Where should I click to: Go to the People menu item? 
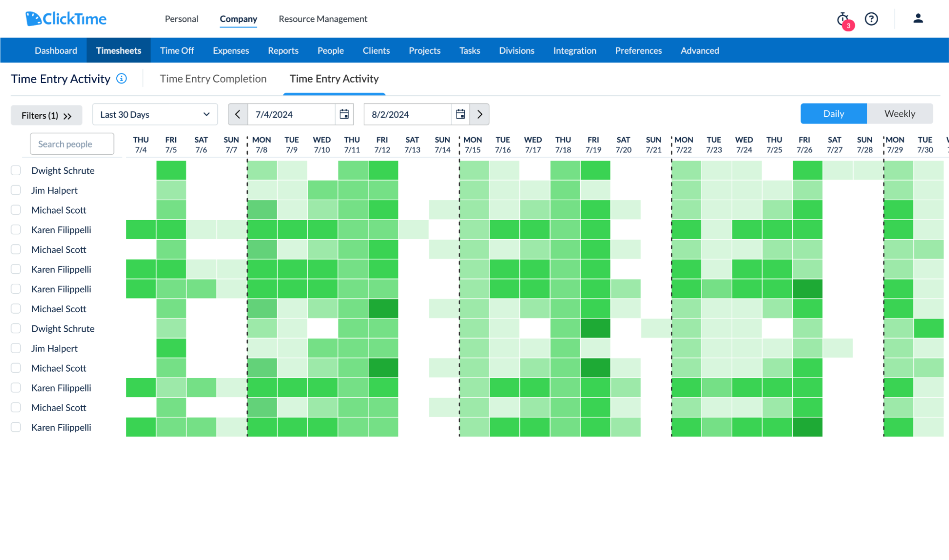tap(330, 50)
